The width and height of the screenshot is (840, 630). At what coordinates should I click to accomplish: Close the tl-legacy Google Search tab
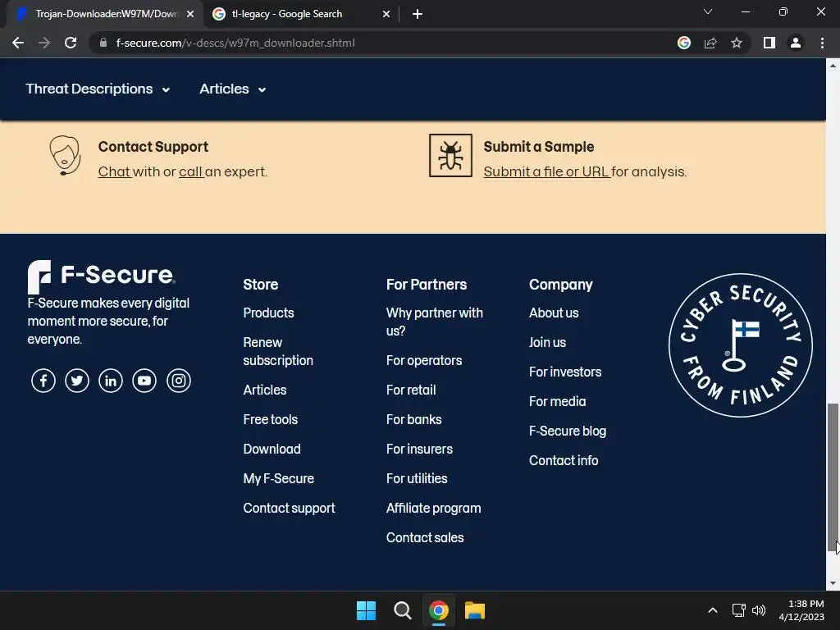tap(386, 14)
